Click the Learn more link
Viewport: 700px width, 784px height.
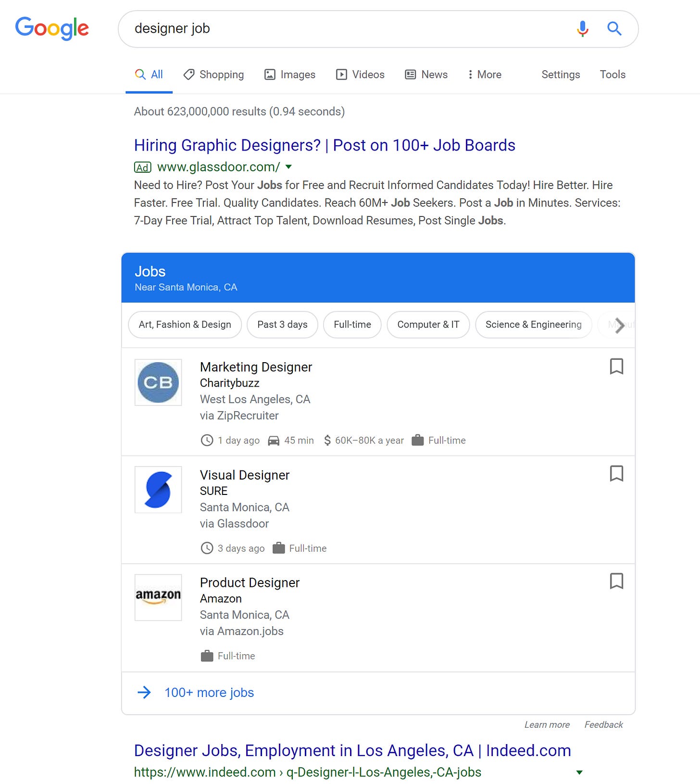(547, 725)
